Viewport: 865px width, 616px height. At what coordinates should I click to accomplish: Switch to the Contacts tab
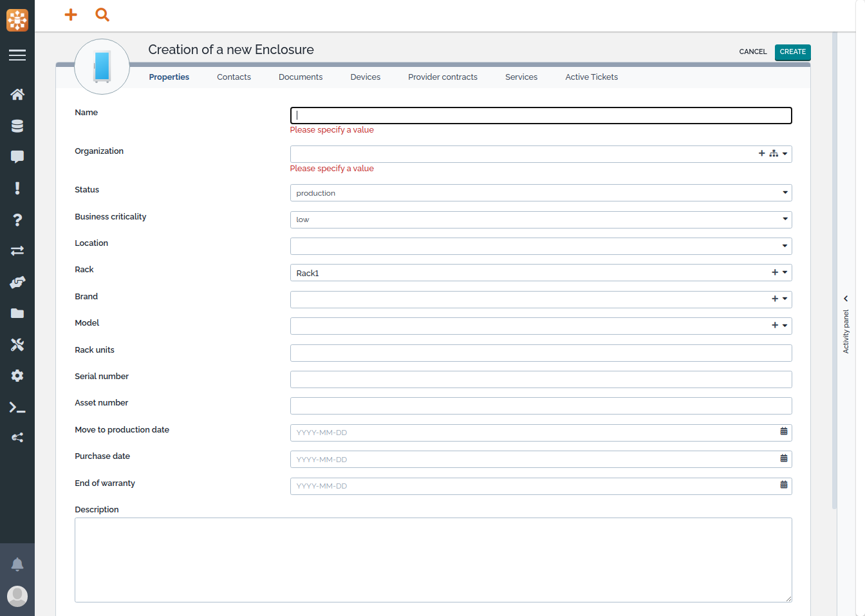coord(234,77)
